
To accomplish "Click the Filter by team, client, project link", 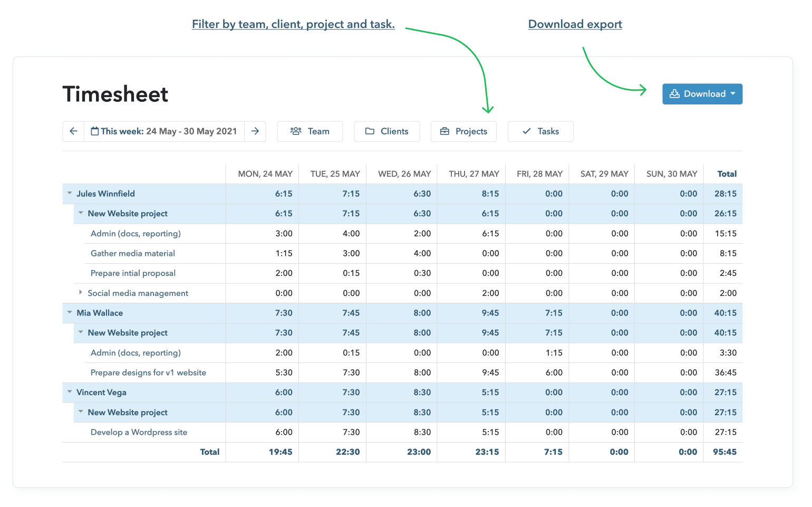I will (293, 24).
